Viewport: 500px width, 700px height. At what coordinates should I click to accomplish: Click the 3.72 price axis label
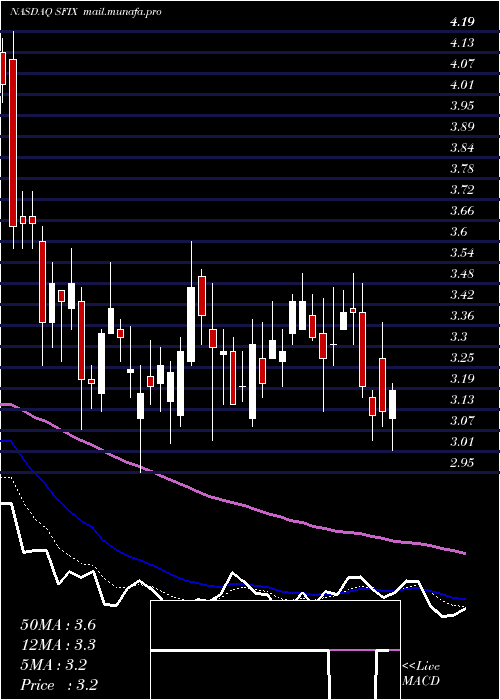[x=462, y=190]
